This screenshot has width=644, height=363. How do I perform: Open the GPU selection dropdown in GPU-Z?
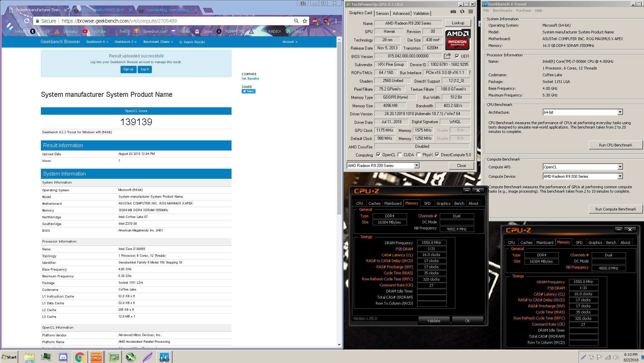(417, 165)
